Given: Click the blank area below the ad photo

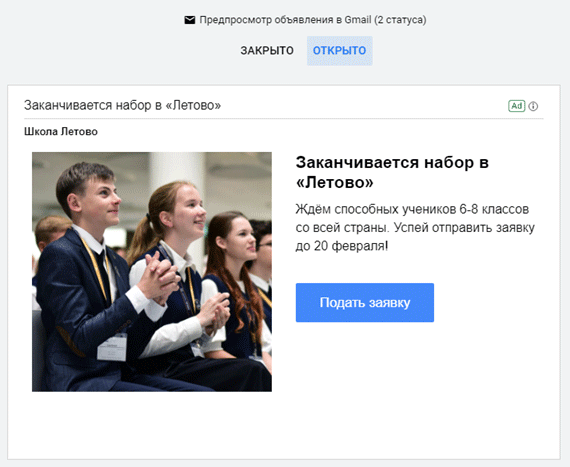Looking at the screenshot, I should tap(284, 425).
